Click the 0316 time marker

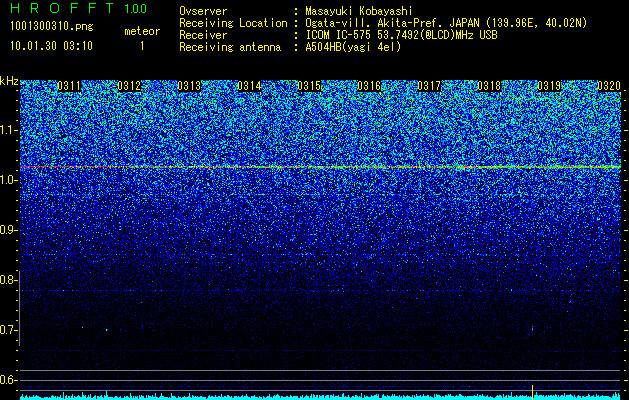pyautogui.click(x=369, y=86)
